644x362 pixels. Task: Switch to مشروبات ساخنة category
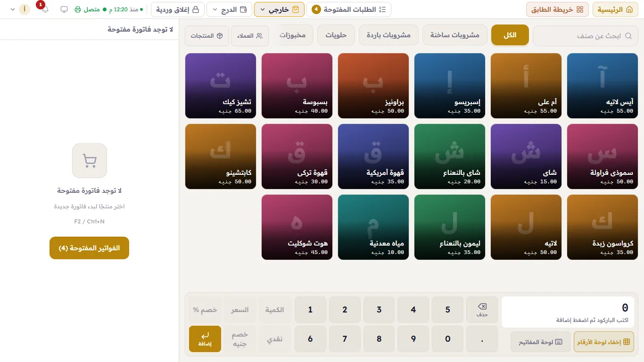454,35
